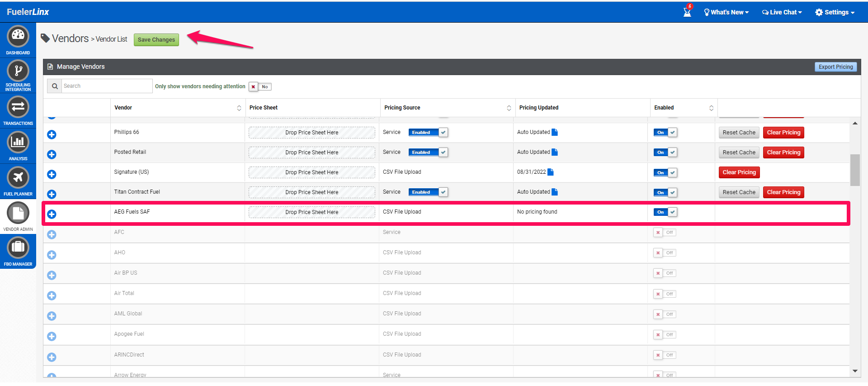Expand the Air BP US row
The height and width of the screenshot is (386, 868).
point(52,275)
